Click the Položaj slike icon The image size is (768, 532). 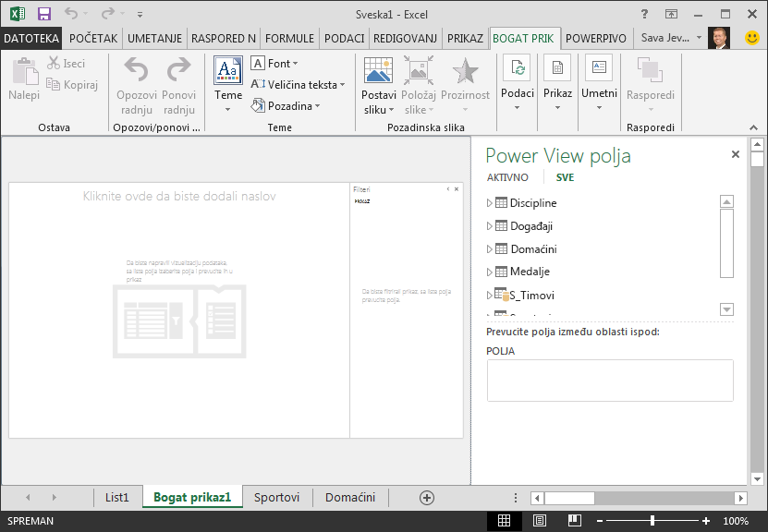click(419, 70)
